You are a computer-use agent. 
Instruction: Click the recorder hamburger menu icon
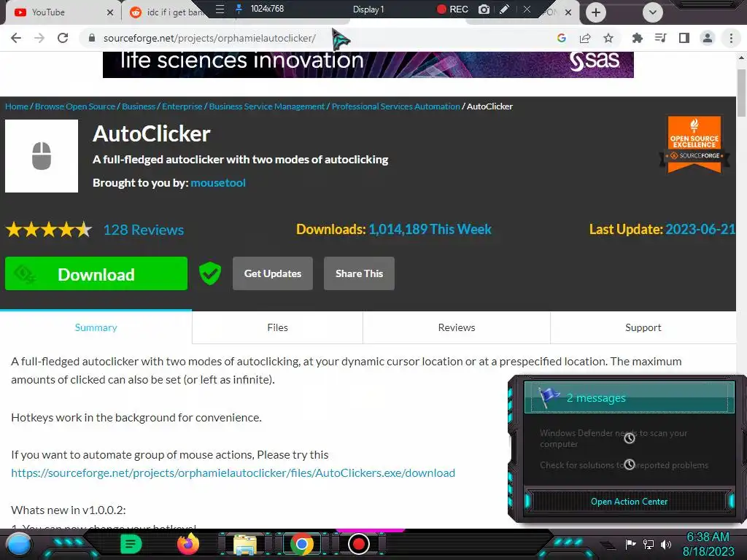220,9
